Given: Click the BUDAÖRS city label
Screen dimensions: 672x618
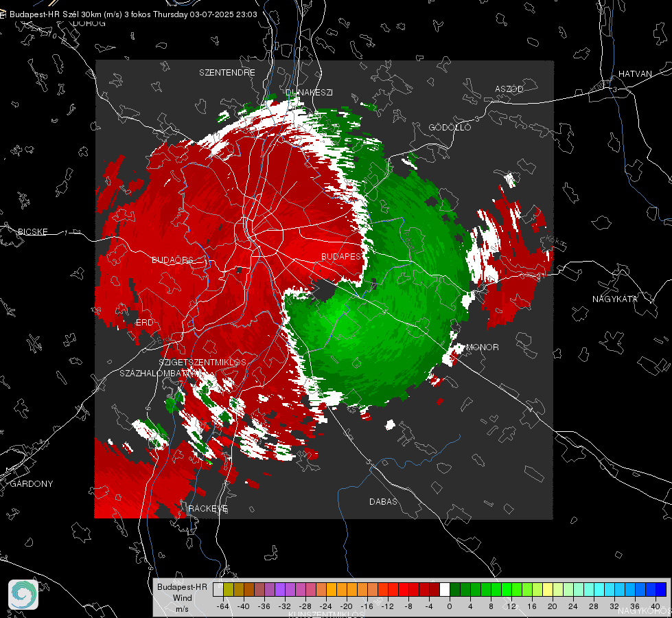Looking at the screenshot, I should coord(173,260).
